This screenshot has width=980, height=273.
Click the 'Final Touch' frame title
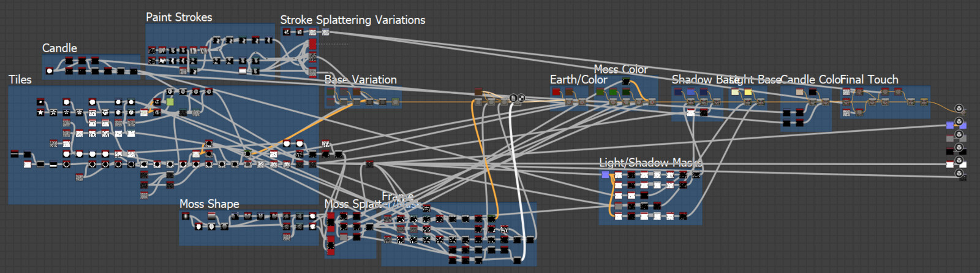pos(869,80)
